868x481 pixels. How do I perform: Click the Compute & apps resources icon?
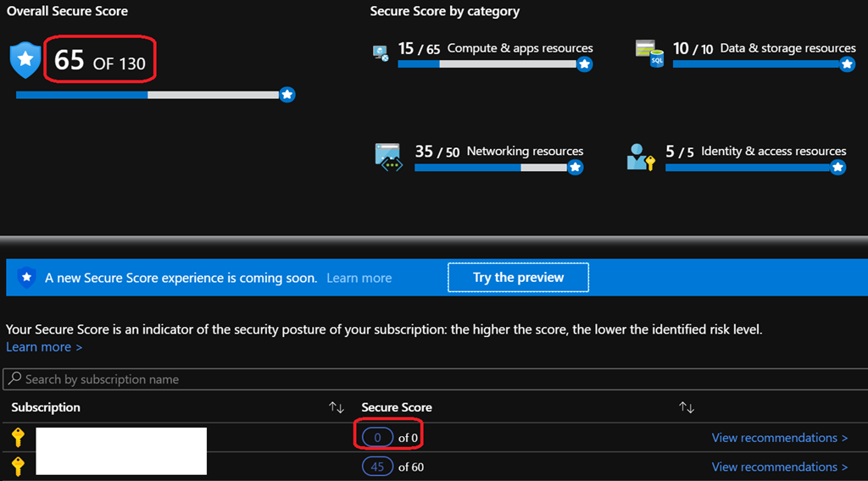pyautogui.click(x=381, y=53)
